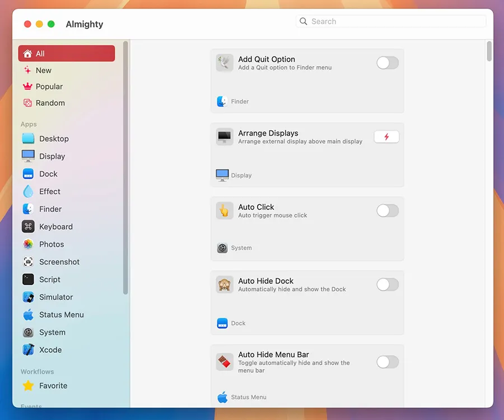Click the Effect water drop icon

pos(28,192)
